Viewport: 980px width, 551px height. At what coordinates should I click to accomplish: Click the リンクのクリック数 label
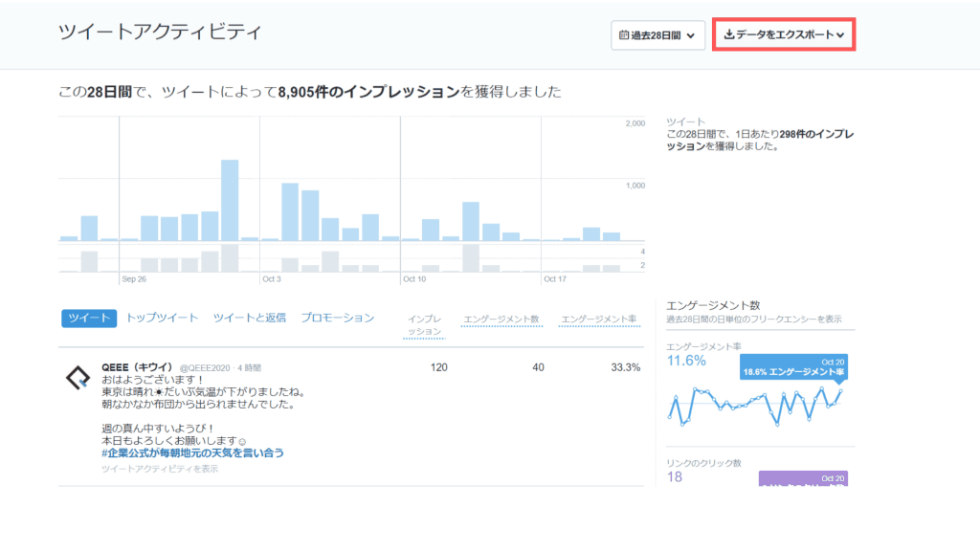click(703, 463)
